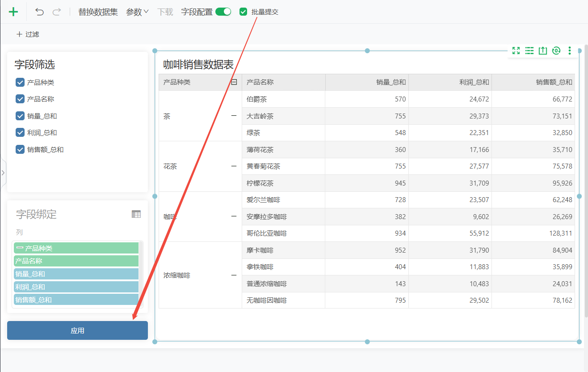Click the chart refresh icon
Viewport: 588px width, 372px height.
click(x=556, y=51)
